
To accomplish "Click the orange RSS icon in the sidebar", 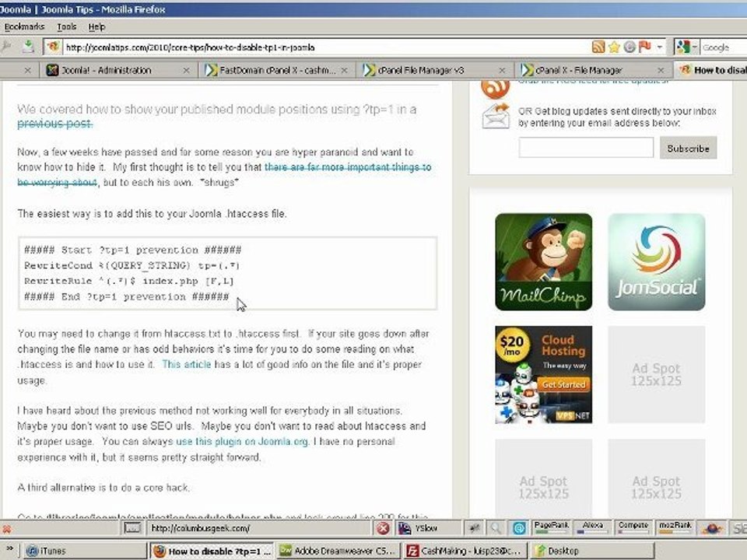I will [495, 89].
